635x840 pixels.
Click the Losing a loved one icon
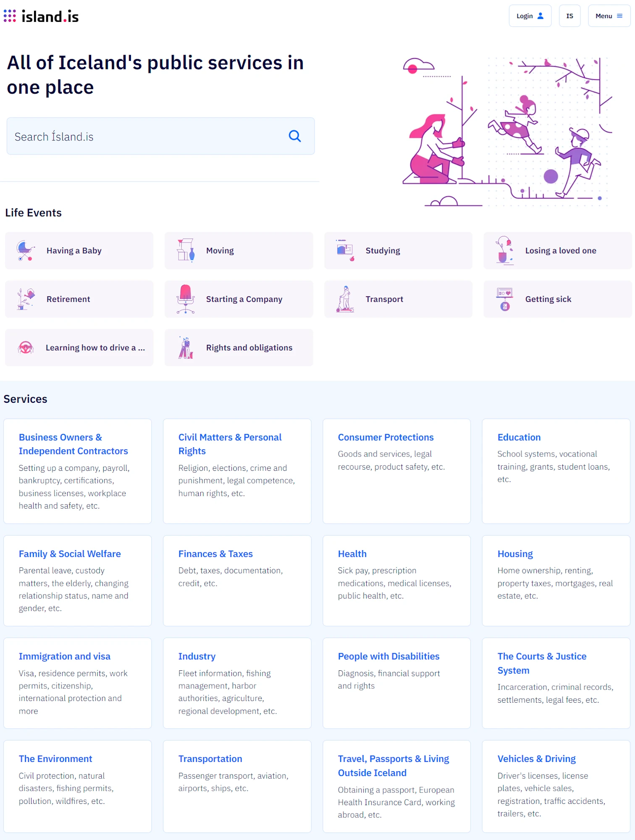[x=505, y=250]
